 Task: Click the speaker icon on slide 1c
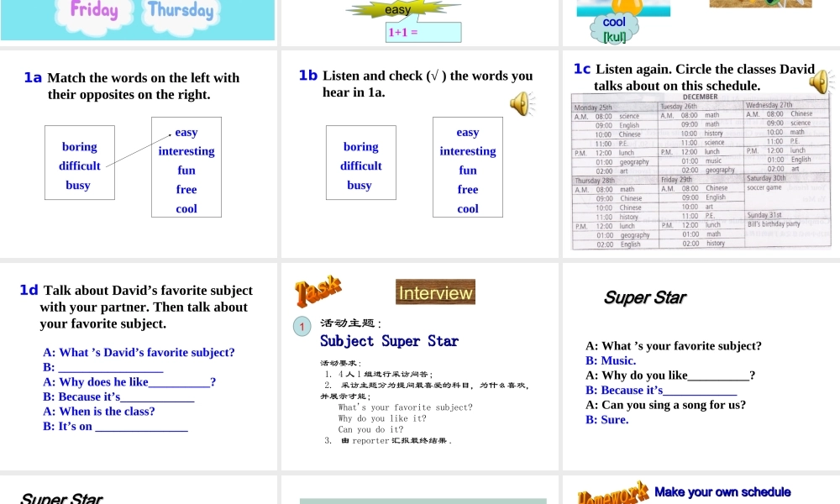tap(822, 82)
